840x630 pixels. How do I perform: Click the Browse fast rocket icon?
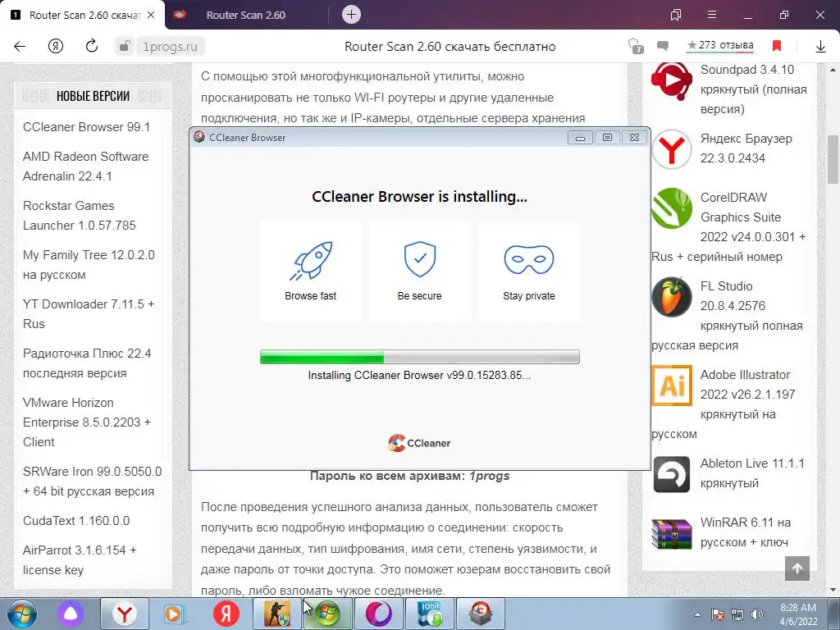pyautogui.click(x=311, y=261)
